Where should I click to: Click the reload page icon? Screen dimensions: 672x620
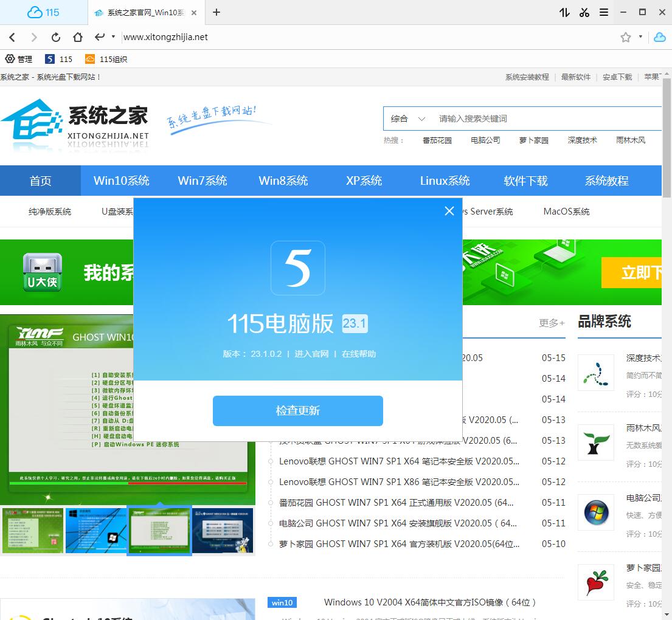(56, 37)
